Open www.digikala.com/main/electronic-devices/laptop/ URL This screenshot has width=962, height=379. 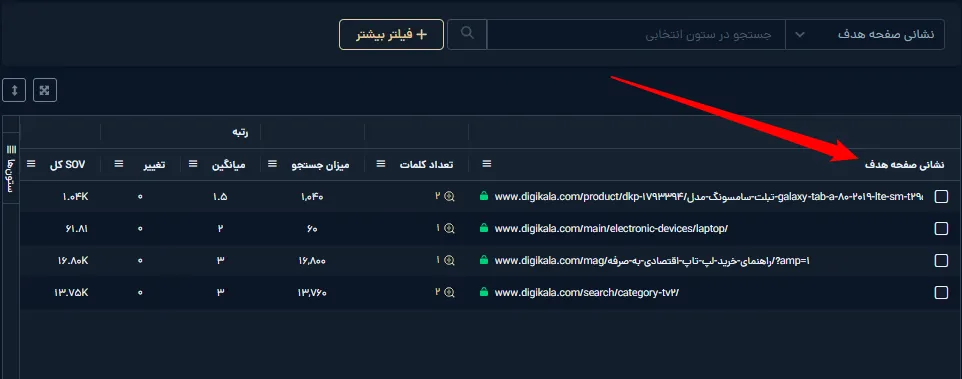[610, 228]
